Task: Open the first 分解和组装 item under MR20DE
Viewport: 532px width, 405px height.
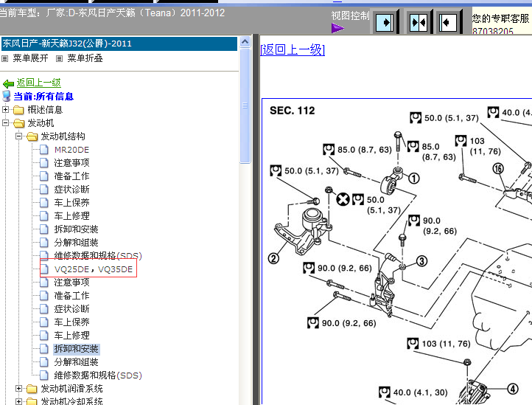Action: pos(76,243)
